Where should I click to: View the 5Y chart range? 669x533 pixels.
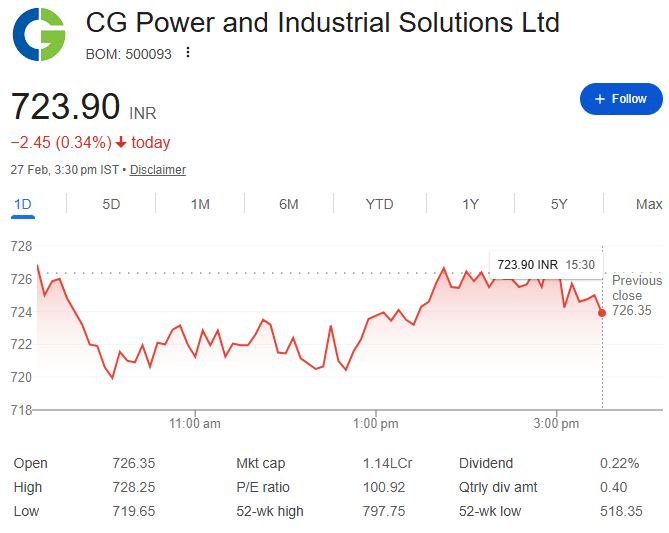click(559, 204)
